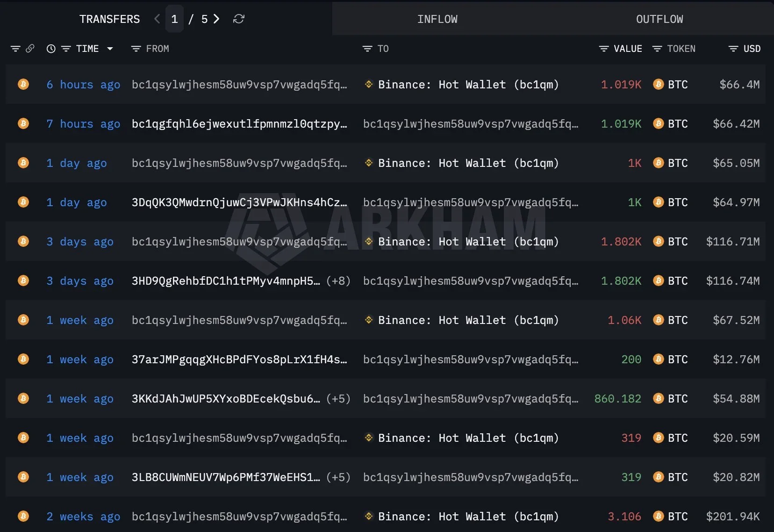Filter by the FROM column
774x532 pixels.
(x=136, y=49)
